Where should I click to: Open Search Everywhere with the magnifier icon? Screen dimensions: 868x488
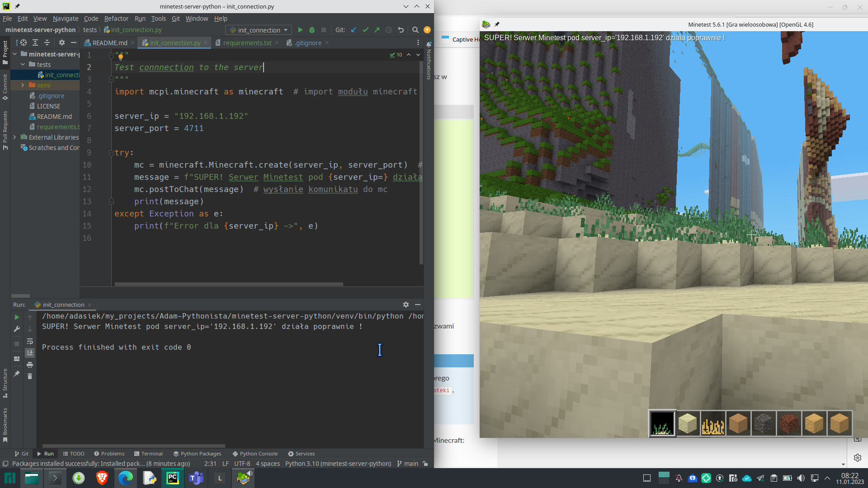click(415, 30)
